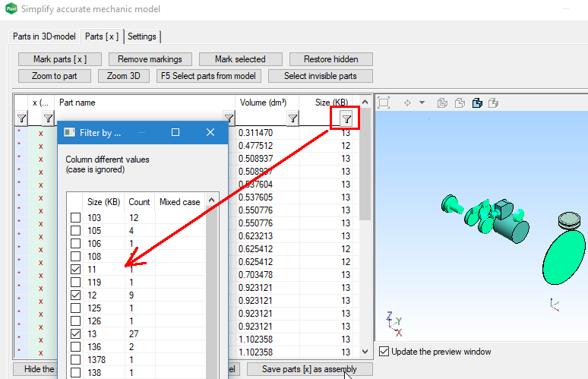Select the shaded-with-edges display mode icon
The image size is (588, 379).
[477, 103]
